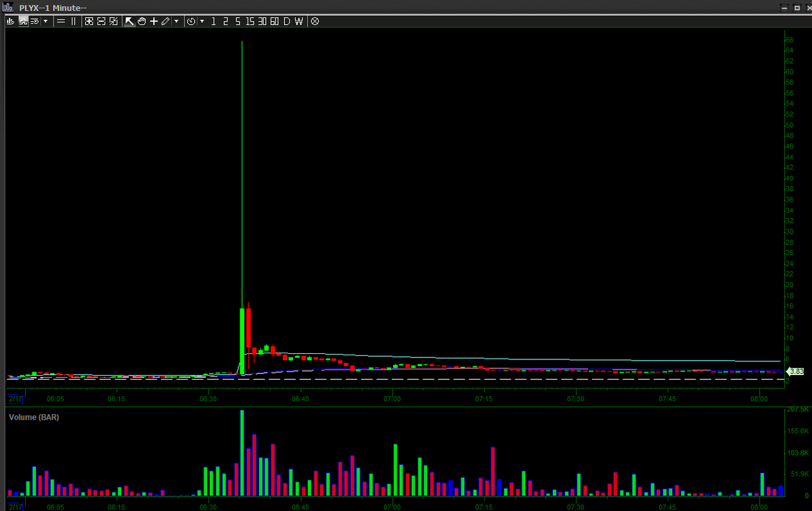Click the PLYX--1 Minute-- window title
Image resolution: width=812 pixels, height=511 pixels.
pyautogui.click(x=53, y=7)
